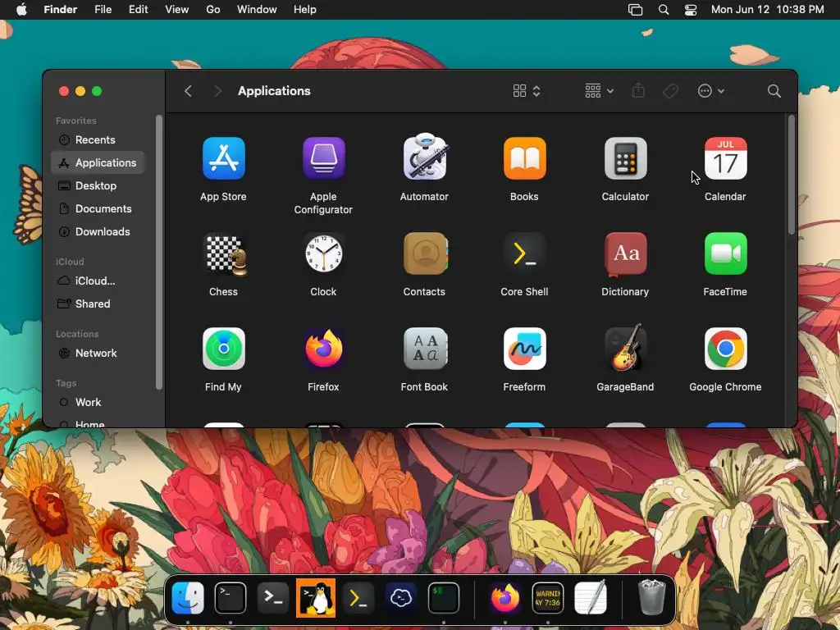
Task: Select the Chess app icon
Action: coord(226,254)
